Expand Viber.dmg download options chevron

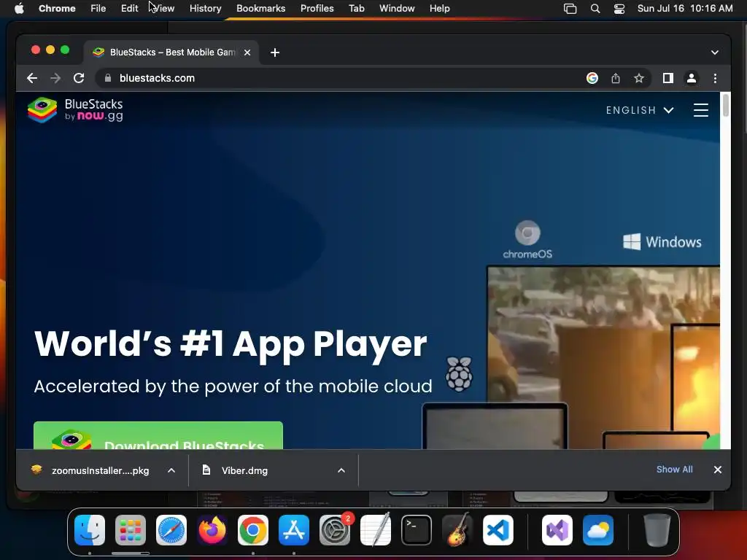(341, 470)
